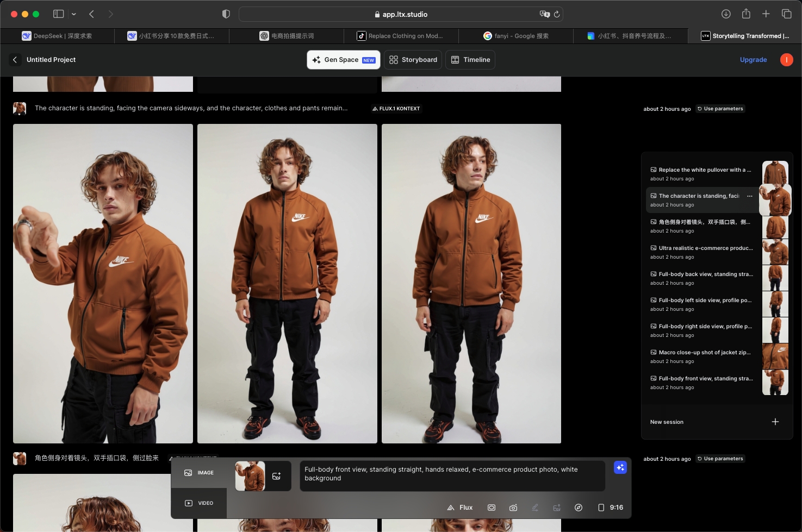Switch to 'Storytelling Transformed' browser tab

tap(744, 36)
